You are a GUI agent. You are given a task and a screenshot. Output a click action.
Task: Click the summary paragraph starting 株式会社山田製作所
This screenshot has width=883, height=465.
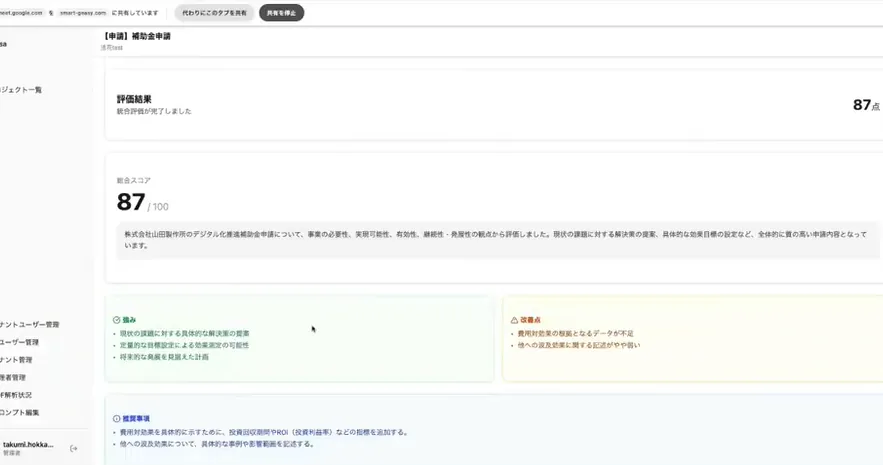(x=496, y=240)
